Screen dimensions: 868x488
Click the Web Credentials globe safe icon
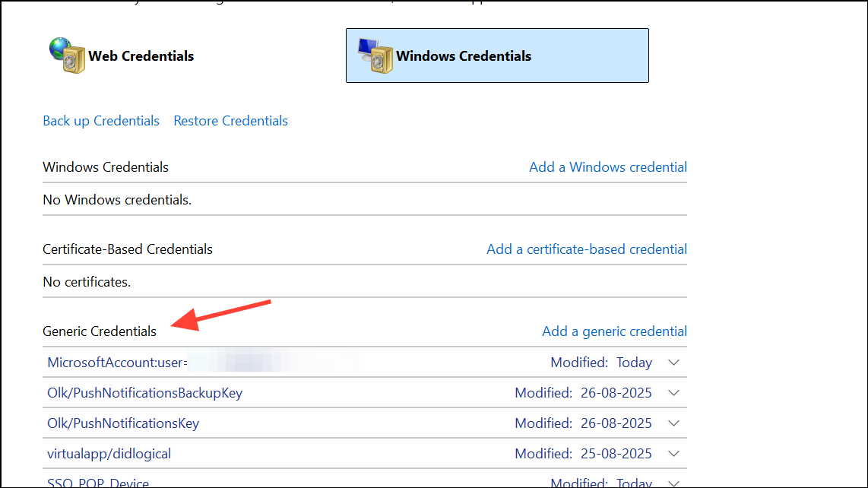click(x=67, y=55)
